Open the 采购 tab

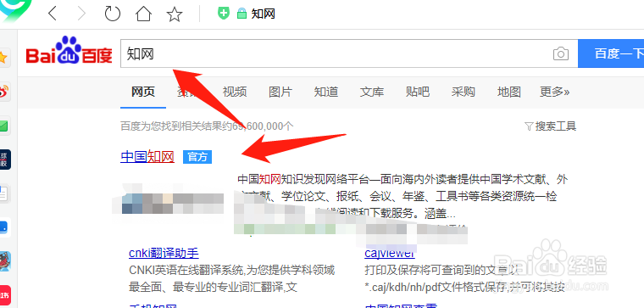tap(463, 92)
